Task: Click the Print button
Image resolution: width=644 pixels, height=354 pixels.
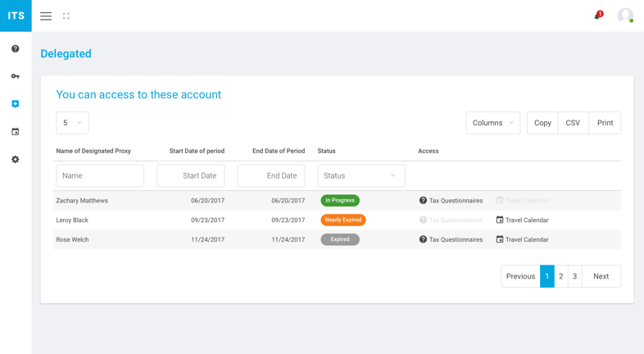Action: coord(605,123)
